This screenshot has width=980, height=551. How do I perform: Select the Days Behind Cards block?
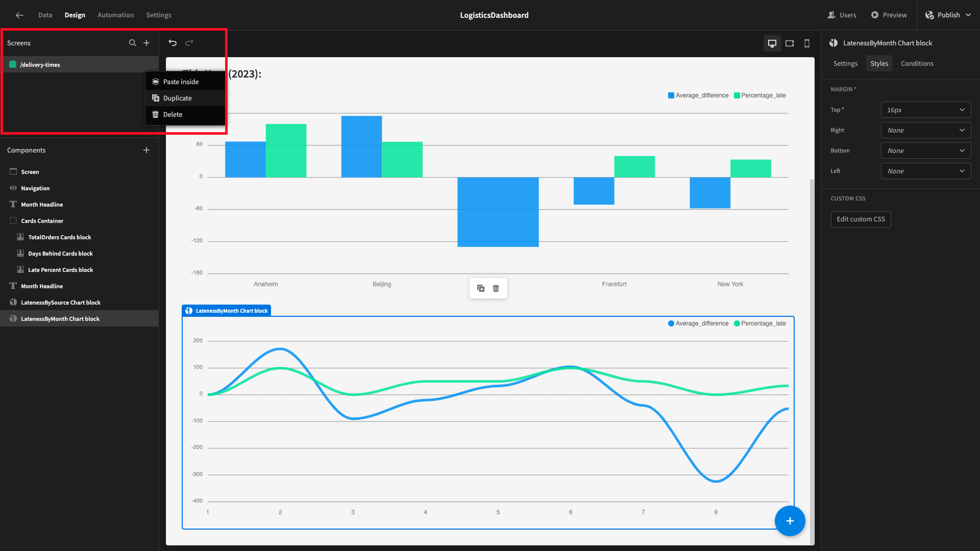click(79, 254)
